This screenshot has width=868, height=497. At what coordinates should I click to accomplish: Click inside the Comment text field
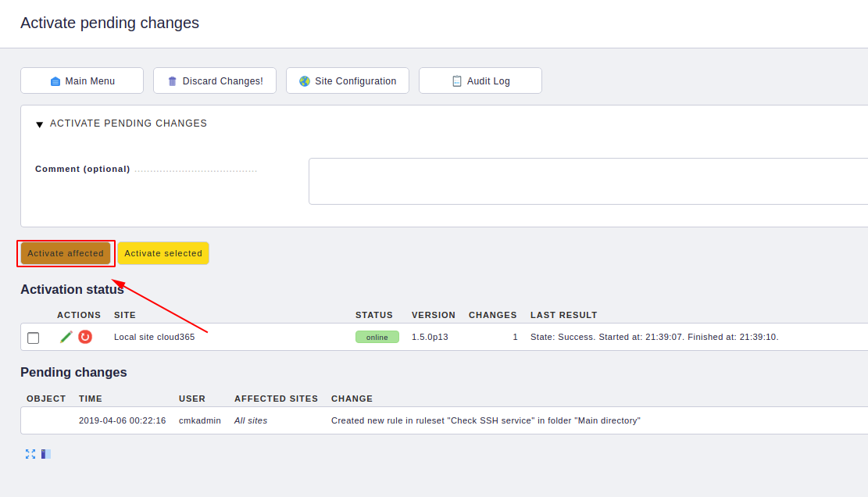(588, 181)
